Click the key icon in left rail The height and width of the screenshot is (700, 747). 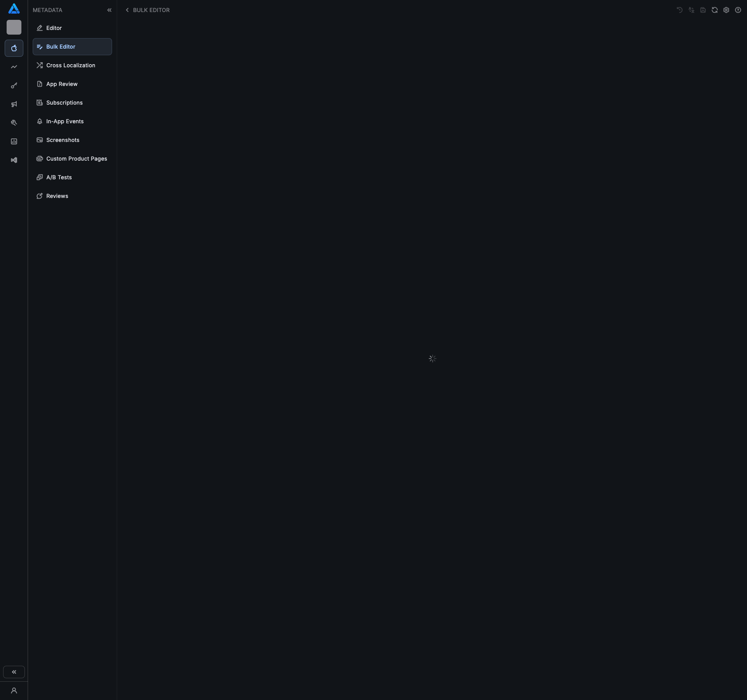[x=14, y=86]
